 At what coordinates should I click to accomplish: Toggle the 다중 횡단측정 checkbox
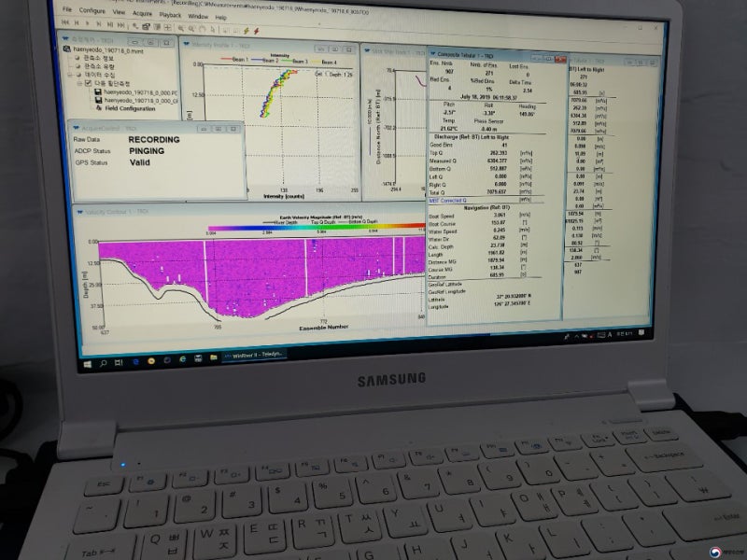click(x=88, y=83)
